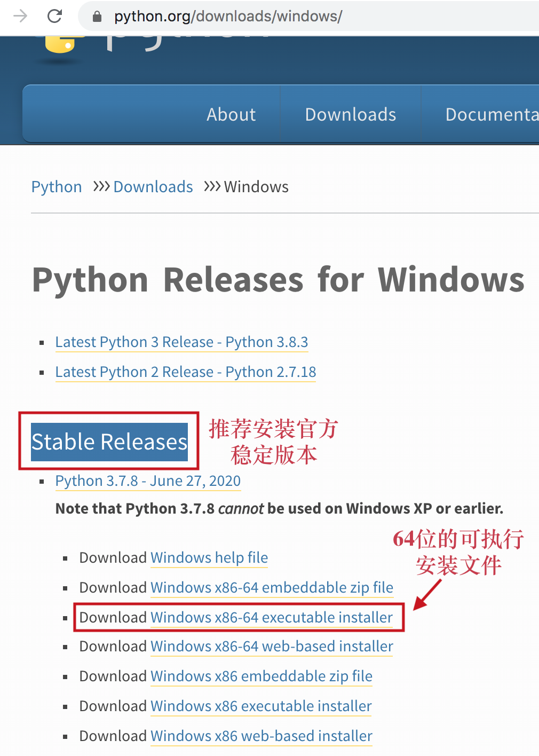Open the Python 3.7.8 release page
Viewport: 539px width, 756px height.
pos(147,481)
